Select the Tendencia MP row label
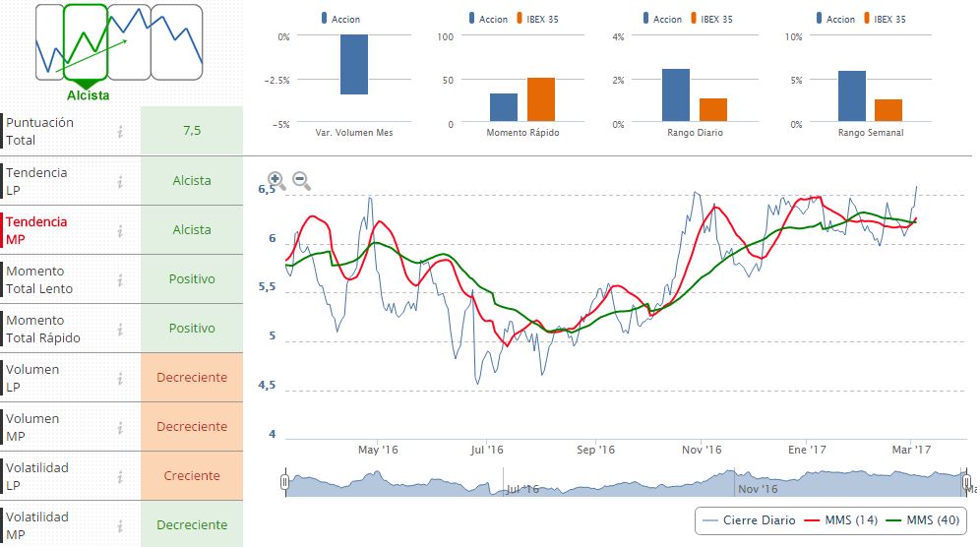This screenshot has width=980, height=547. [37, 230]
